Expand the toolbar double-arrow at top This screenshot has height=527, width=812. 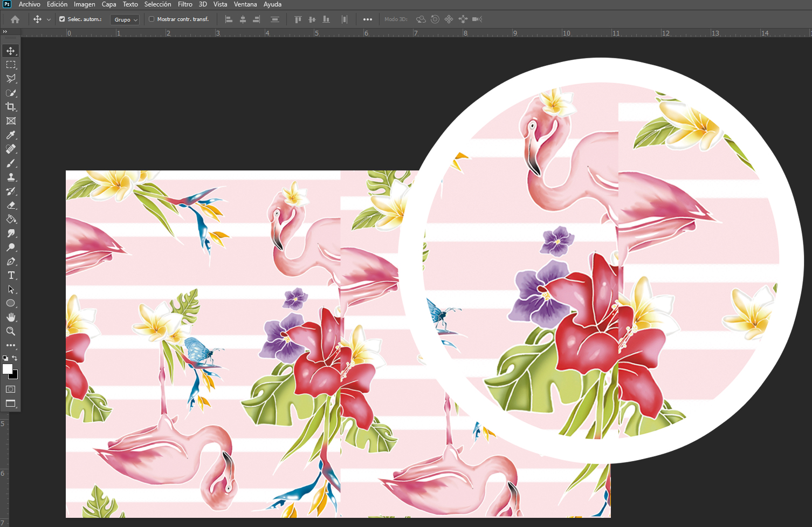(5, 32)
